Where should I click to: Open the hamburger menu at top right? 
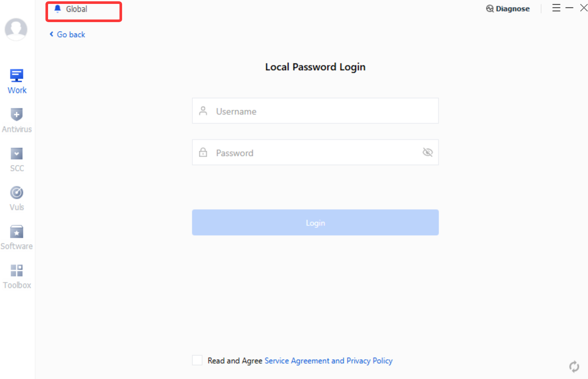556,8
